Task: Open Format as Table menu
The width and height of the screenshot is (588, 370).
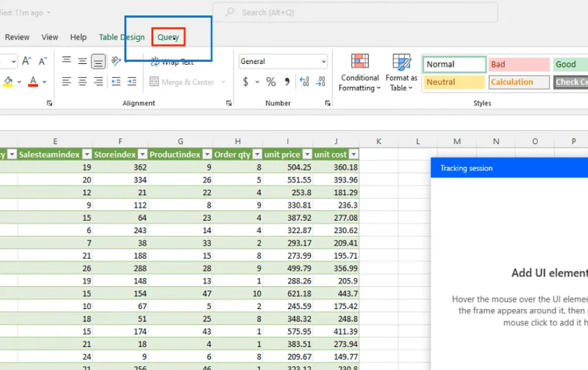Action: 401,72
